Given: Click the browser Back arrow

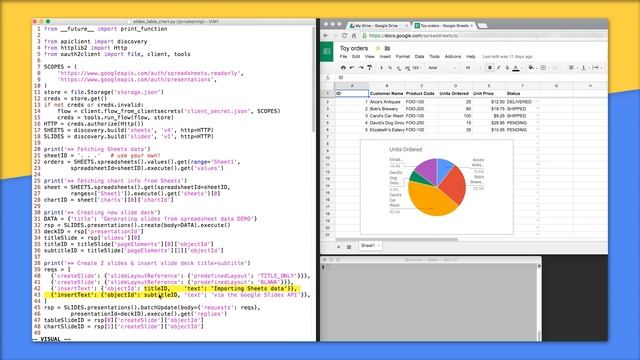Looking at the screenshot, I should (326, 36).
